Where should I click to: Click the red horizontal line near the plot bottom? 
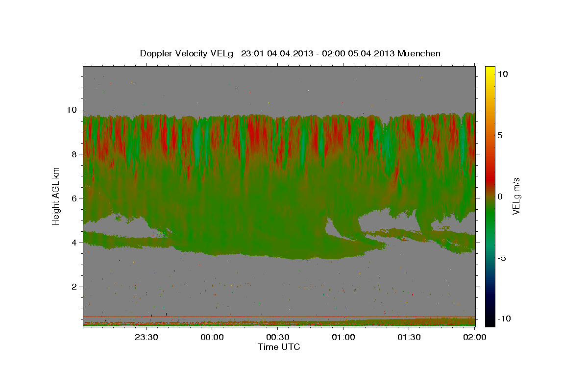click(x=279, y=317)
